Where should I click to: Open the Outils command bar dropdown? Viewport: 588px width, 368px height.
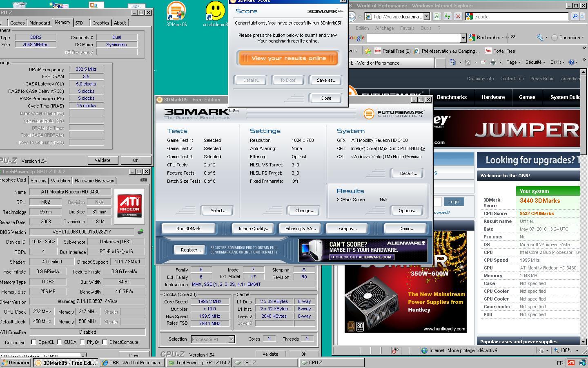tap(558, 62)
